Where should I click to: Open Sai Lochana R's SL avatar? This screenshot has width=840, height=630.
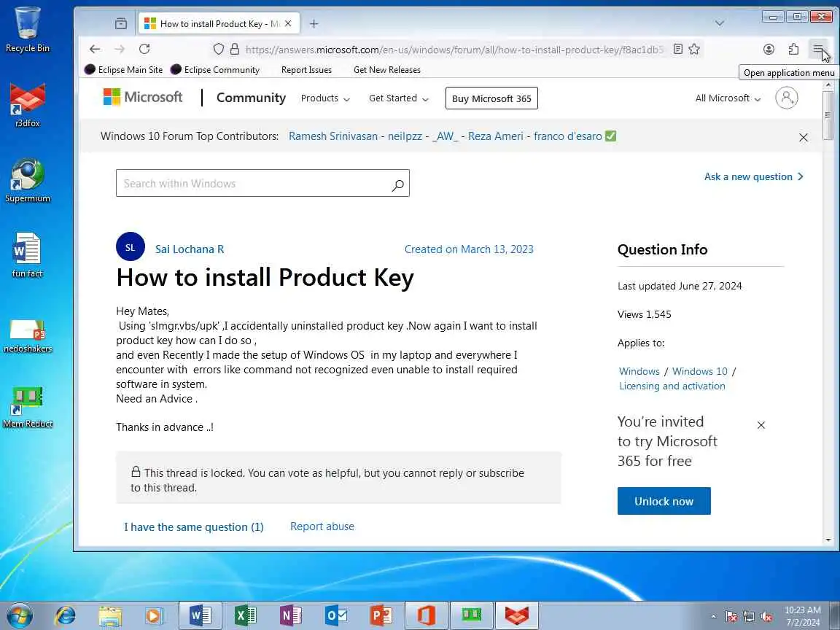pos(131,246)
